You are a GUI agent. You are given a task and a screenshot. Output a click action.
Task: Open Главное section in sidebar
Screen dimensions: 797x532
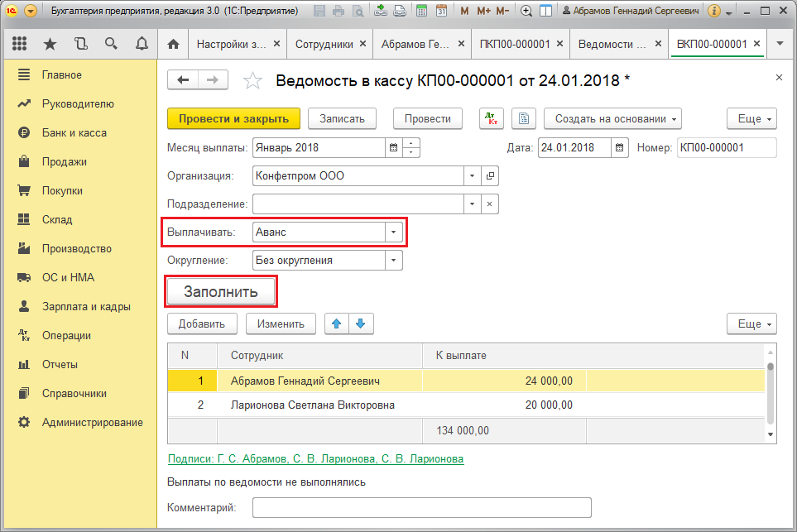point(61,74)
